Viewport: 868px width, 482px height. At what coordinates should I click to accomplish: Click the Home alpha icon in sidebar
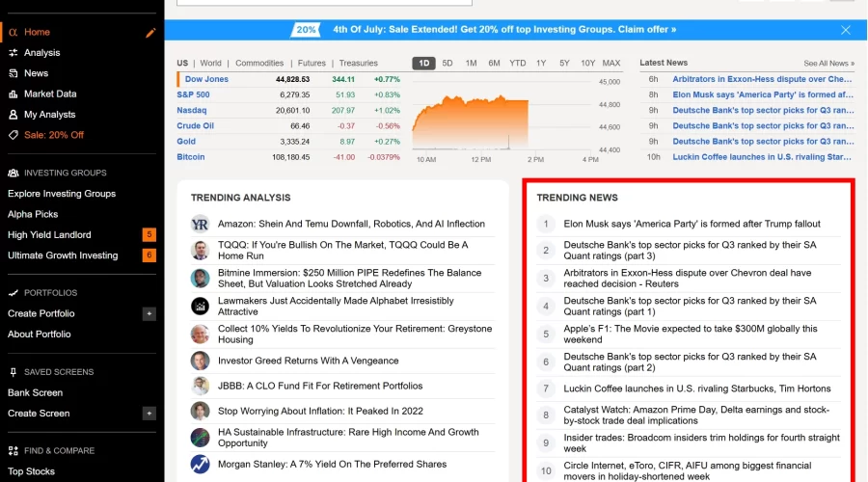14,33
